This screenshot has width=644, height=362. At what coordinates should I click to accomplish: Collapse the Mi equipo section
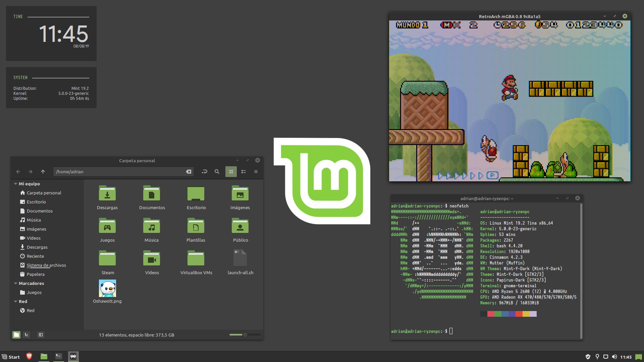(x=15, y=184)
